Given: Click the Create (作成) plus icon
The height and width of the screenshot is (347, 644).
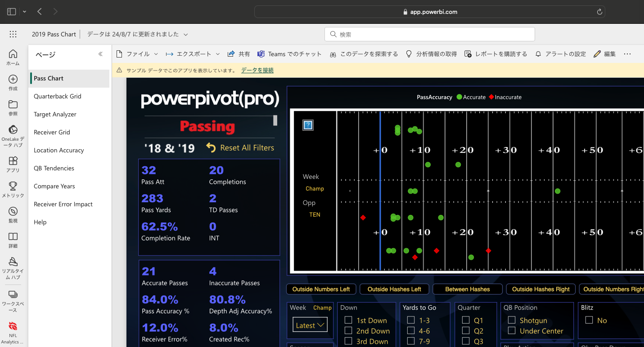Looking at the screenshot, I should click(x=13, y=79).
